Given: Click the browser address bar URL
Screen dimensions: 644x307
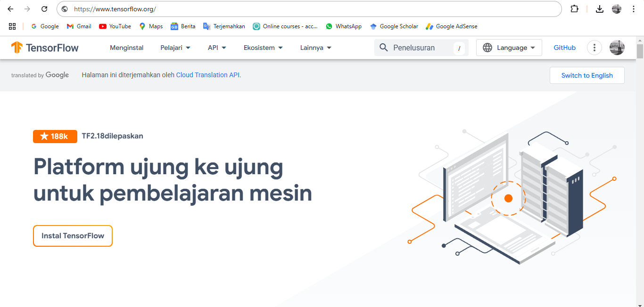Looking at the screenshot, I should coord(115,9).
